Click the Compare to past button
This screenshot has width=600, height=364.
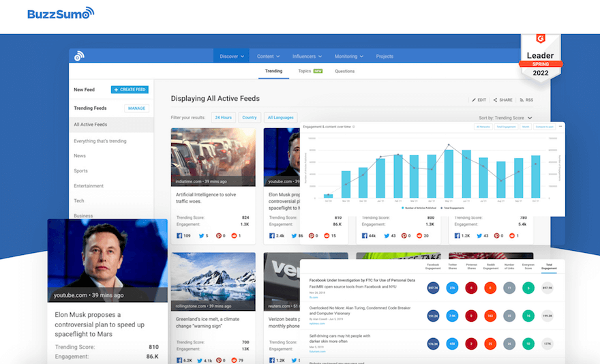[545, 127]
